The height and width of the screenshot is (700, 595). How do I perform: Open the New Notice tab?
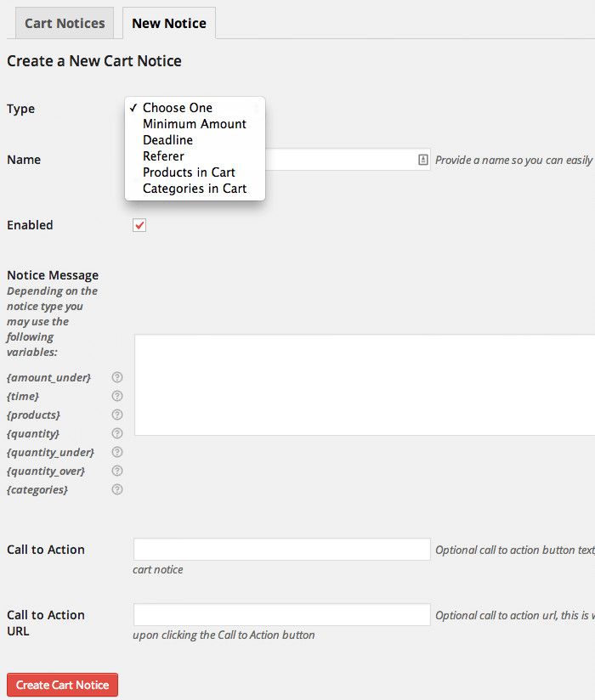tap(169, 23)
